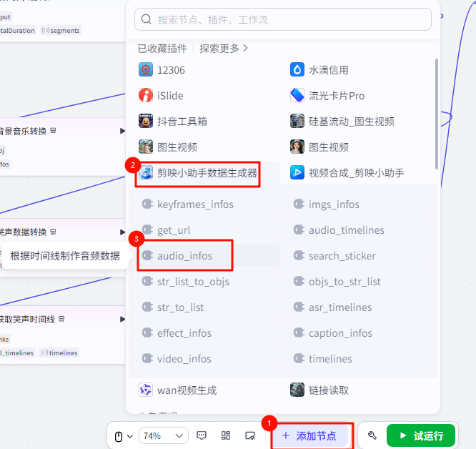Click the wrench debug tool icon

372,435
